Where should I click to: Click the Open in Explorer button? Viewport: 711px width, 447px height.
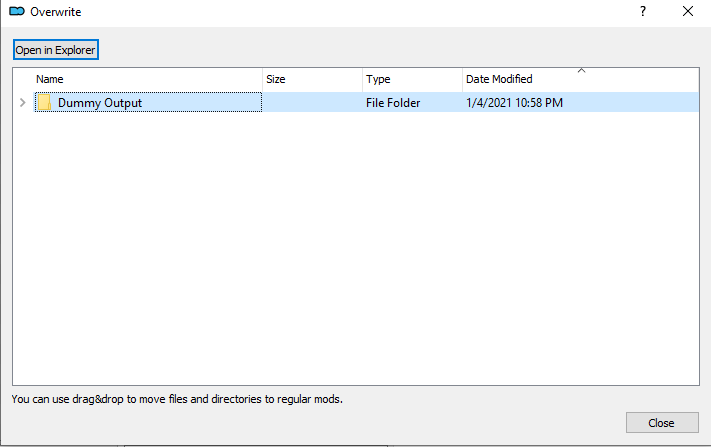55,50
